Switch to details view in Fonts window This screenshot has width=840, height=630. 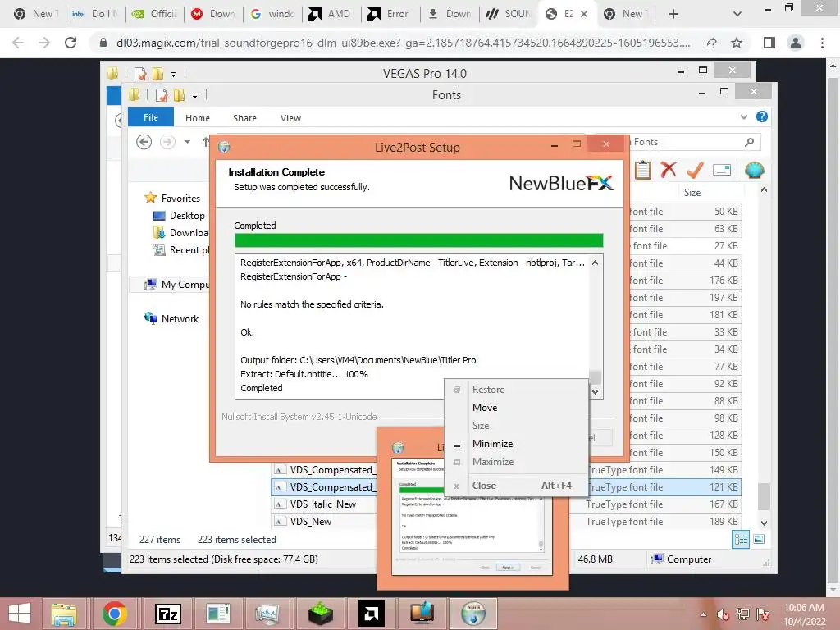coord(741,540)
